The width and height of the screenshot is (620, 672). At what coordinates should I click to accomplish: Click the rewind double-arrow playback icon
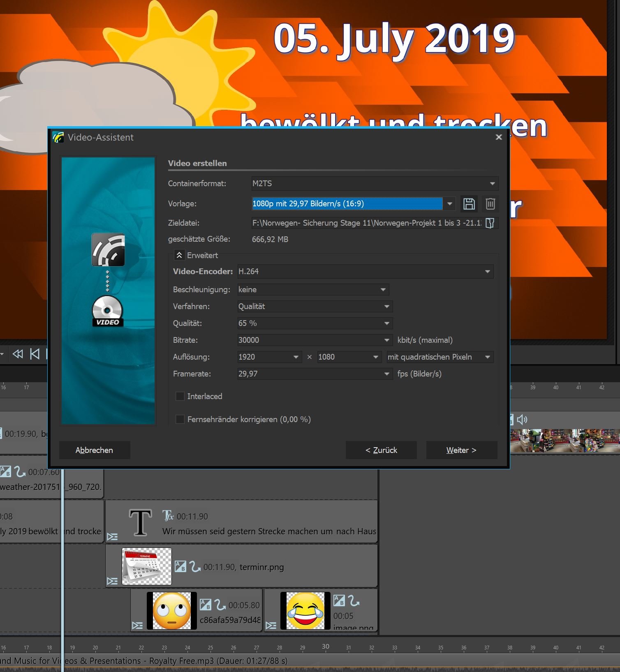tap(18, 354)
